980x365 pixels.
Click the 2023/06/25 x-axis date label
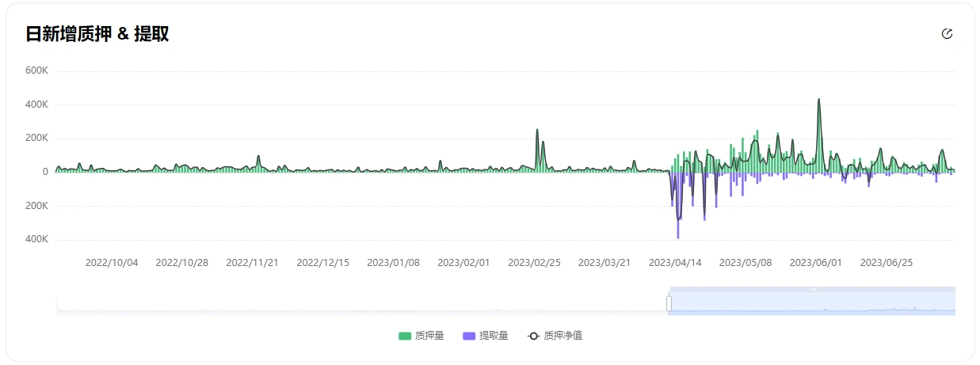click(887, 263)
